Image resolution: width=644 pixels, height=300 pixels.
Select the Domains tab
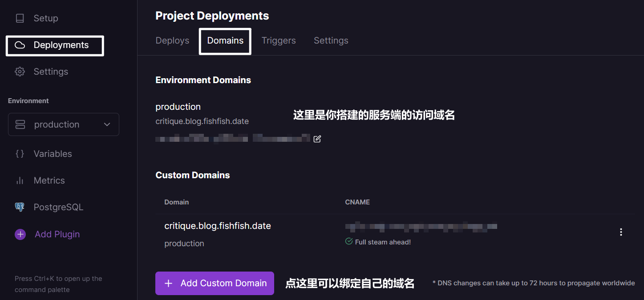225,40
